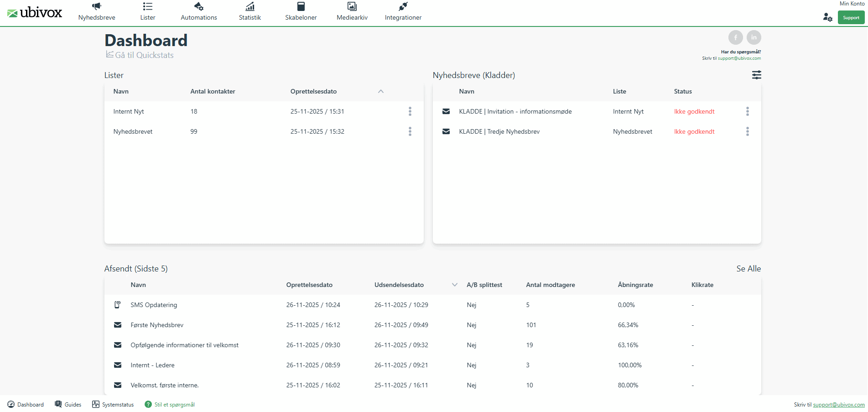Expand options for KLADDE | Tredje Nyhedsbrev
The width and height of the screenshot is (868, 412).
tap(747, 131)
